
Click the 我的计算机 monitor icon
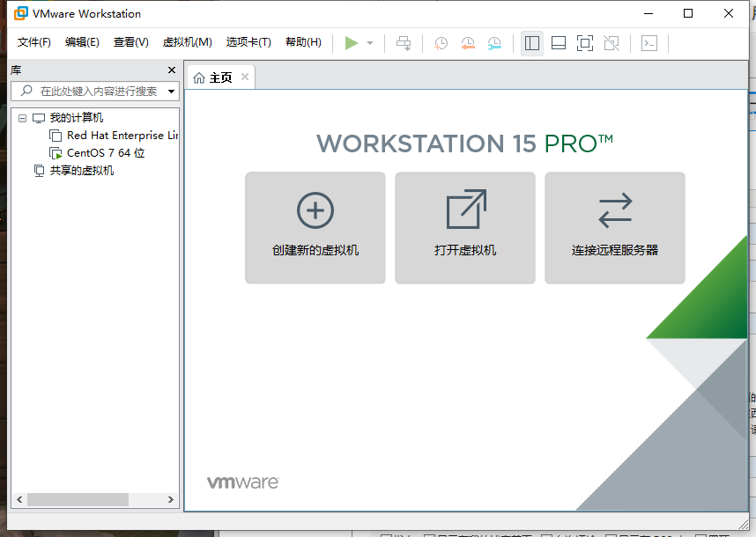point(39,118)
